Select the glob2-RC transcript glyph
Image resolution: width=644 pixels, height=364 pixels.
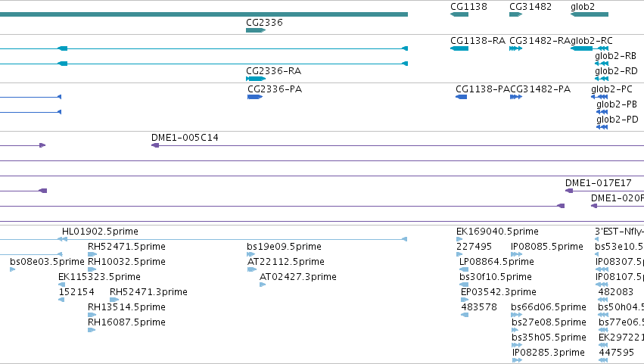[590, 48]
